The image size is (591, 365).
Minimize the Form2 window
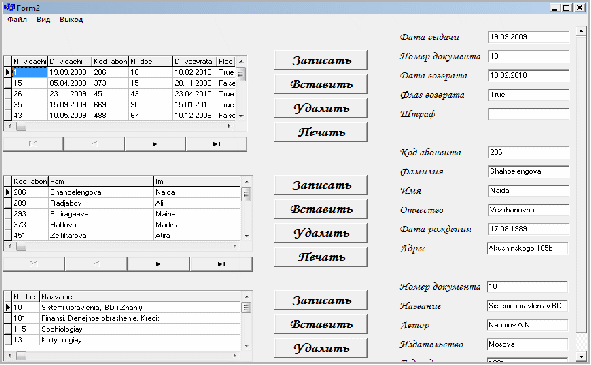coord(555,8)
